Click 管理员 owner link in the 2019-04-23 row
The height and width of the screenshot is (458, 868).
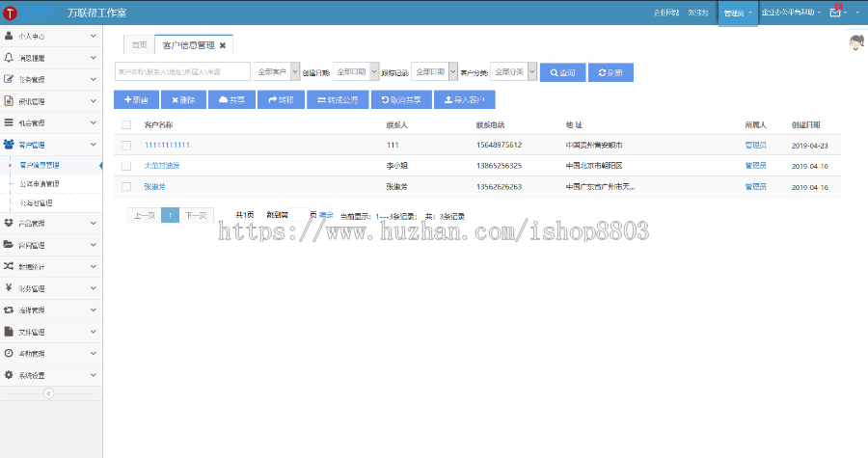click(755, 145)
